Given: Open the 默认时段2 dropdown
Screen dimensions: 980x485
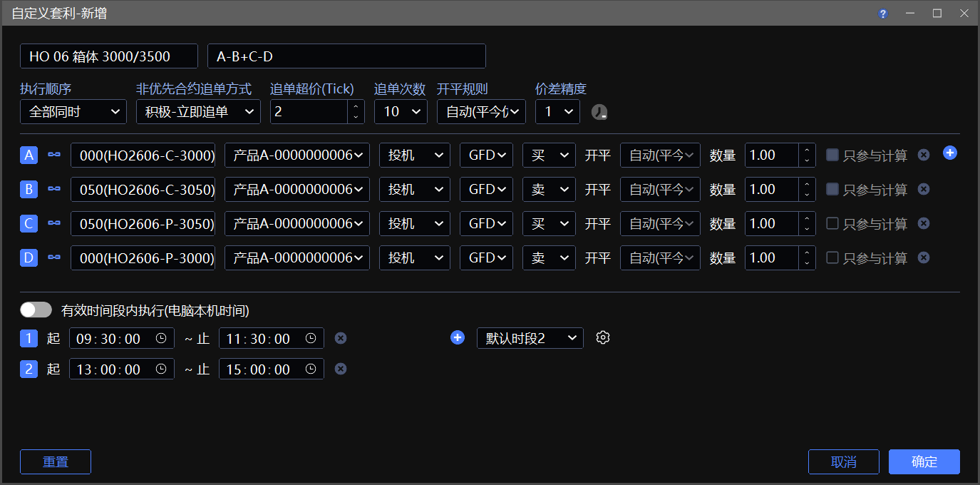Looking at the screenshot, I should click(530, 338).
